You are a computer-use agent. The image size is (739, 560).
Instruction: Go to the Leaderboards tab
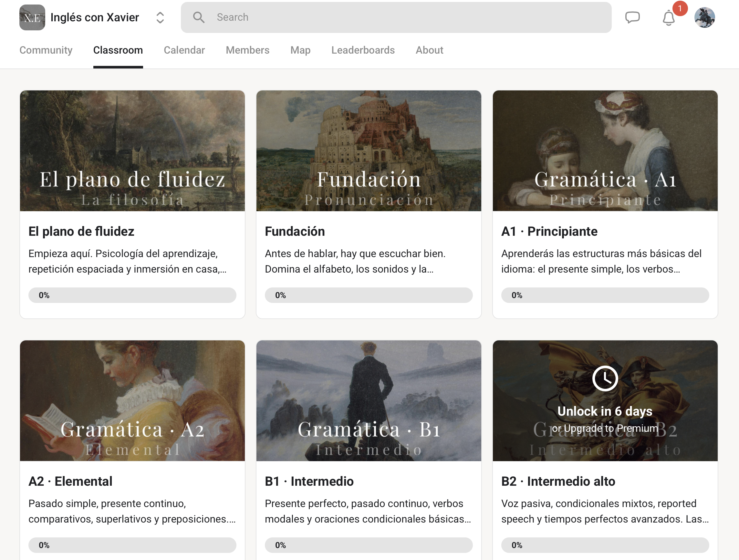(363, 50)
